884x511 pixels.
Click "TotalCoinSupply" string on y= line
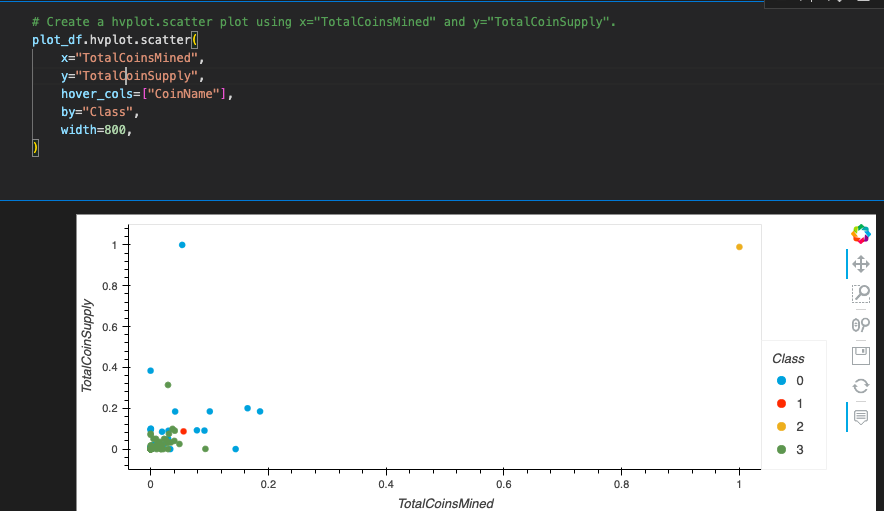click(x=136, y=76)
